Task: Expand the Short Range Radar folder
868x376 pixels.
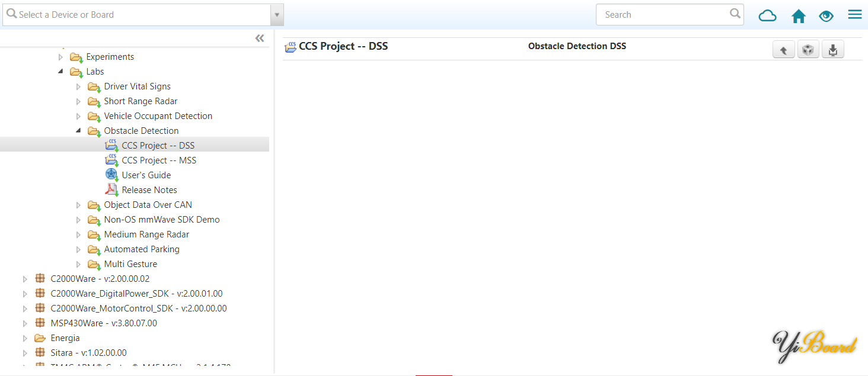Action: click(78, 101)
